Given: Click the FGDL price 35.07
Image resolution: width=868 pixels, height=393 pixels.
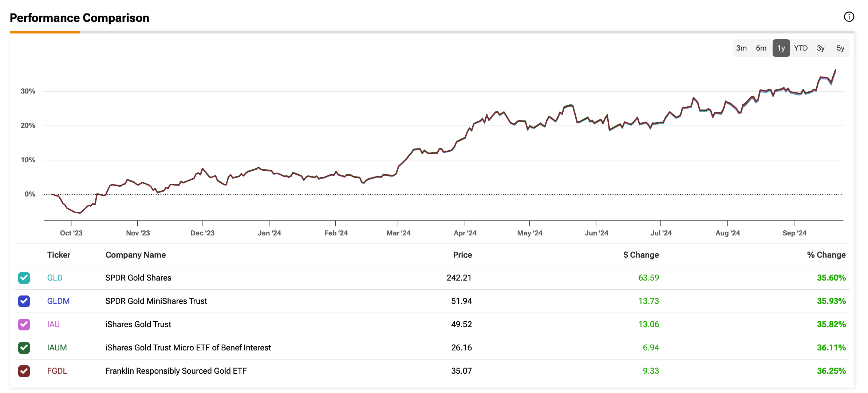Looking at the screenshot, I should [x=461, y=371].
